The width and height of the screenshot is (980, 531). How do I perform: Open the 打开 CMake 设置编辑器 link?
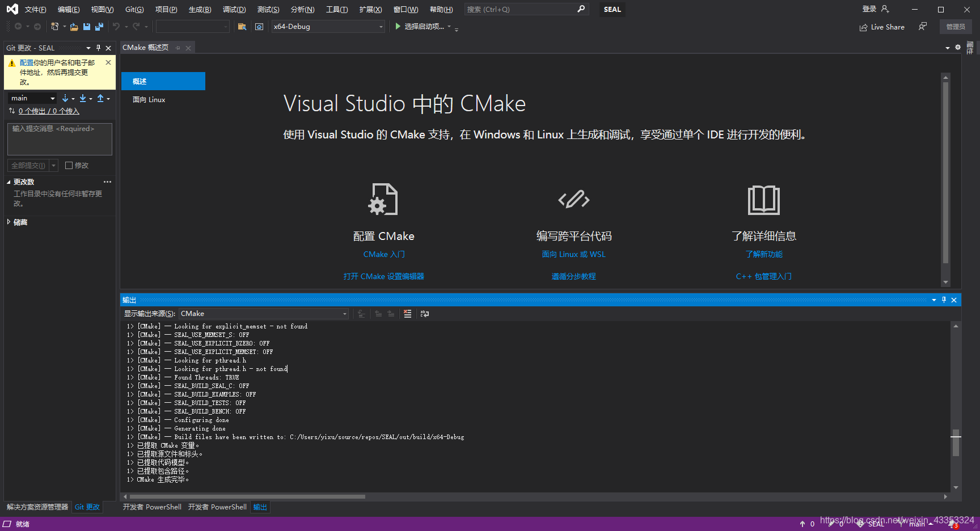pos(384,276)
